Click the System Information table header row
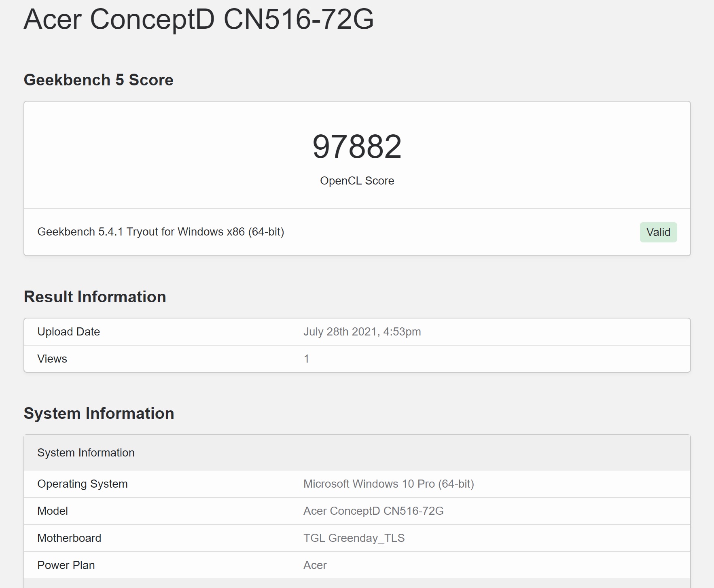The height and width of the screenshot is (588, 714). (x=357, y=452)
